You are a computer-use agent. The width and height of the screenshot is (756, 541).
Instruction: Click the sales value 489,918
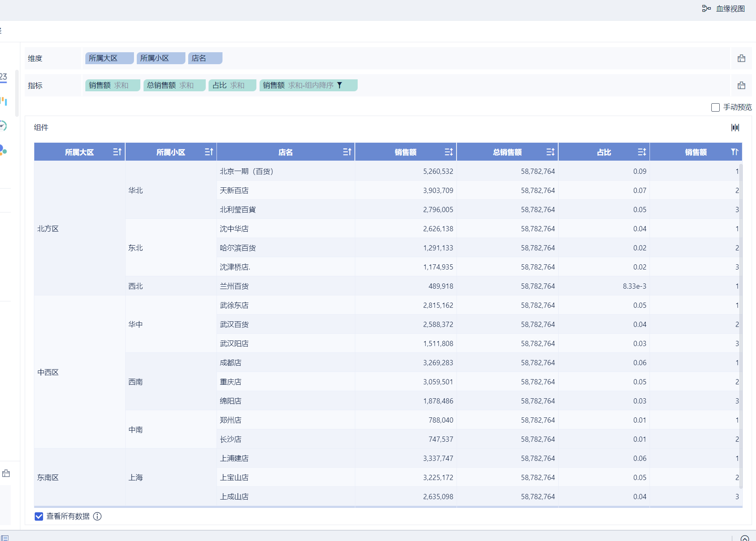(x=441, y=286)
